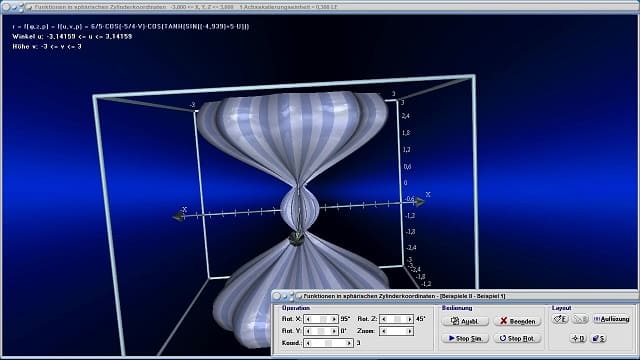Image resolution: width=640 pixels, height=360 pixels.
Task: Click the Koord. scrollbar thumb
Action: [x=329, y=343]
